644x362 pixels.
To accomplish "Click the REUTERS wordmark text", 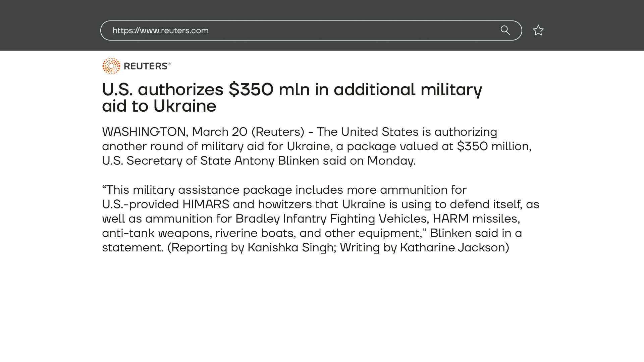I will coord(146,66).
